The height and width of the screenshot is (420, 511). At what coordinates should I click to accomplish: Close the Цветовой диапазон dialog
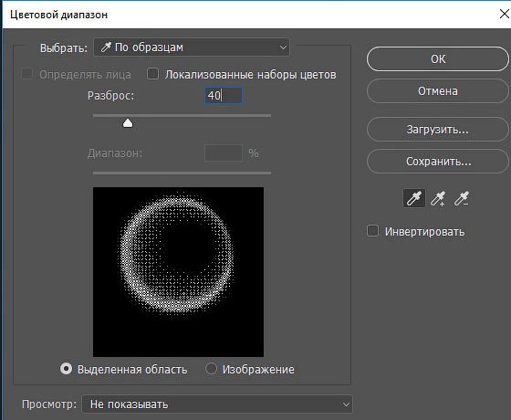tap(504, 14)
